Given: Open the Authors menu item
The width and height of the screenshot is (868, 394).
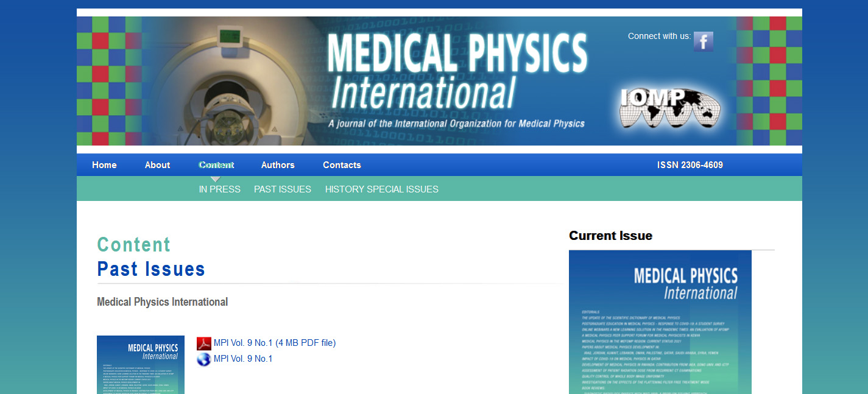Looking at the screenshot, I should [278, 165].
